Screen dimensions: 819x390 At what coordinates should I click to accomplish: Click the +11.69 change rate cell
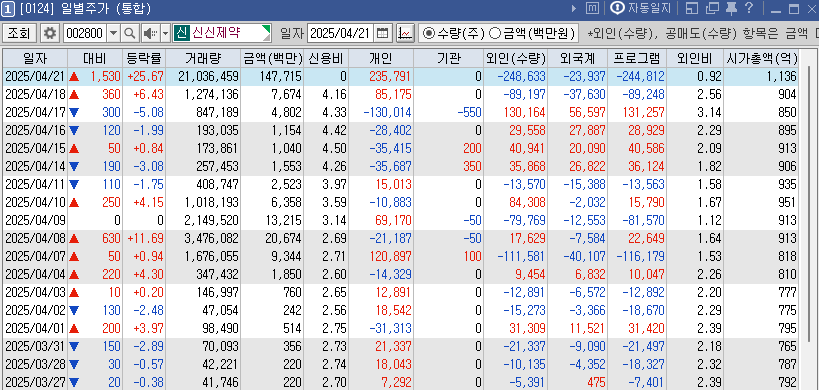(x=145, y=239)
